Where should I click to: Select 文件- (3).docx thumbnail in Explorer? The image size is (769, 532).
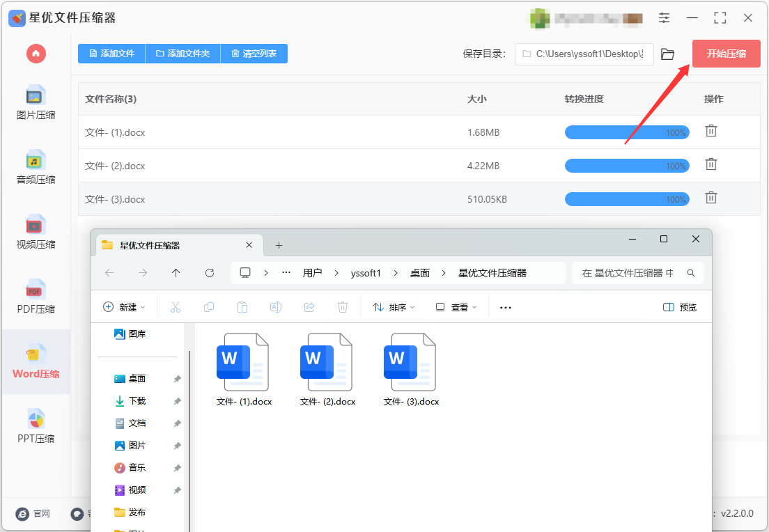pyautogui.click(x=411, y=370)
